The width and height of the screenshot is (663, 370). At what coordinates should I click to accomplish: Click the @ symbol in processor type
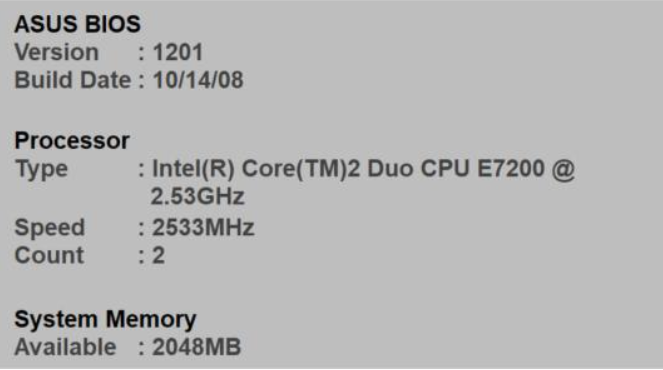point(563,170)
